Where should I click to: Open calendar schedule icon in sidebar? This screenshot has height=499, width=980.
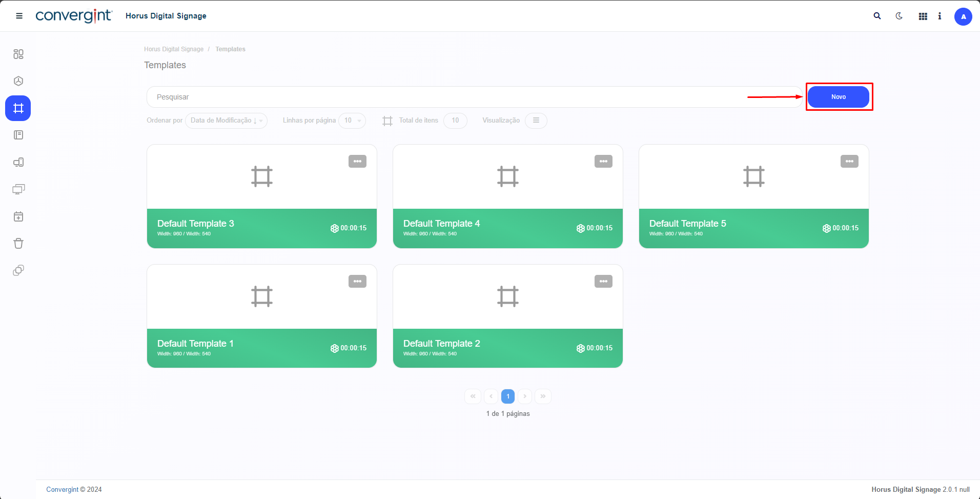[x=18, y=216]
